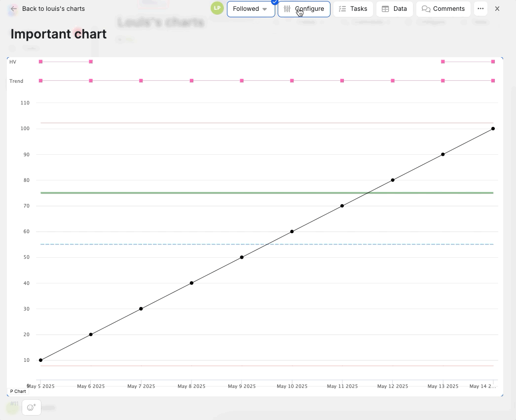The height and width of the screenshot is (420, 516).
Task: Add an emoji reaction
Action: [32, 407]
